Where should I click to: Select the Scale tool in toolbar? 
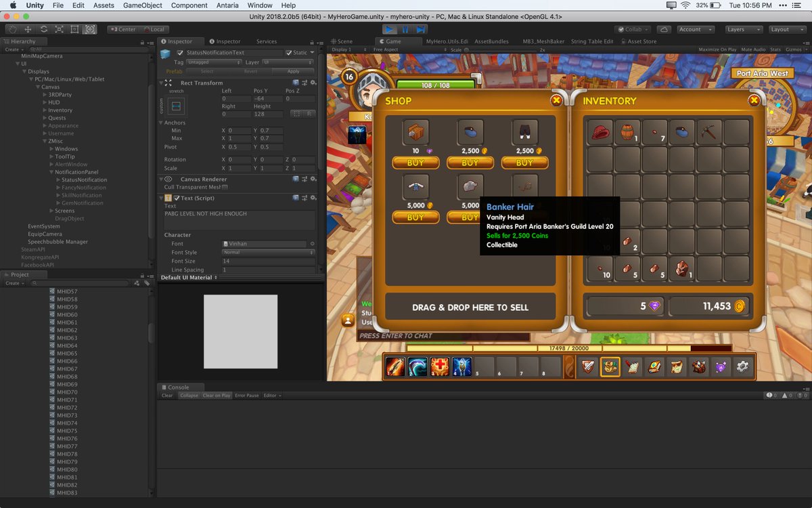click(60, 29)
